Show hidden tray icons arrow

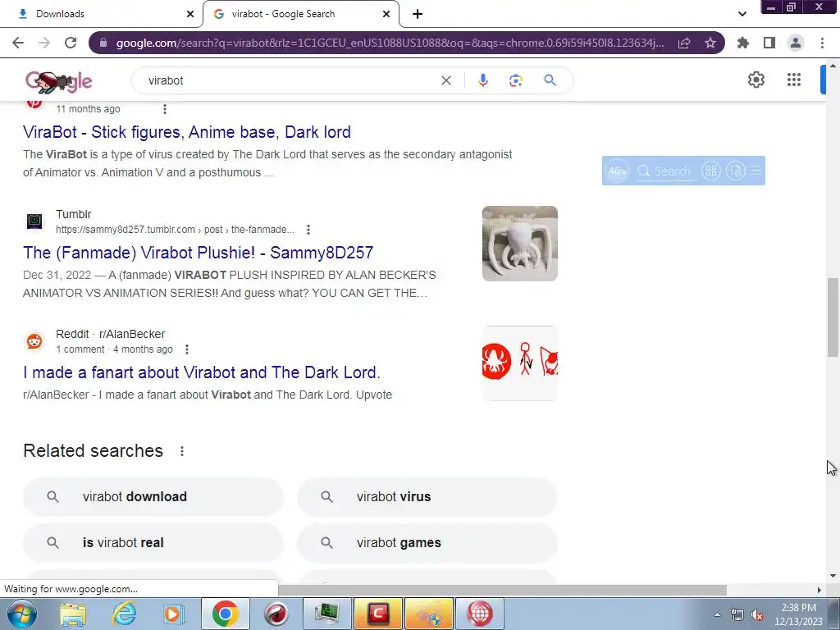pyautogui.click(x=717, y=614)
